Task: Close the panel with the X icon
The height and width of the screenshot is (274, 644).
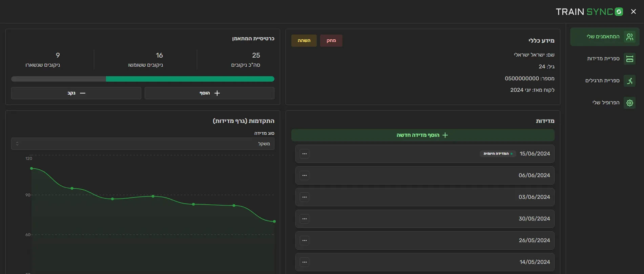Action: (x=633, y=12)
